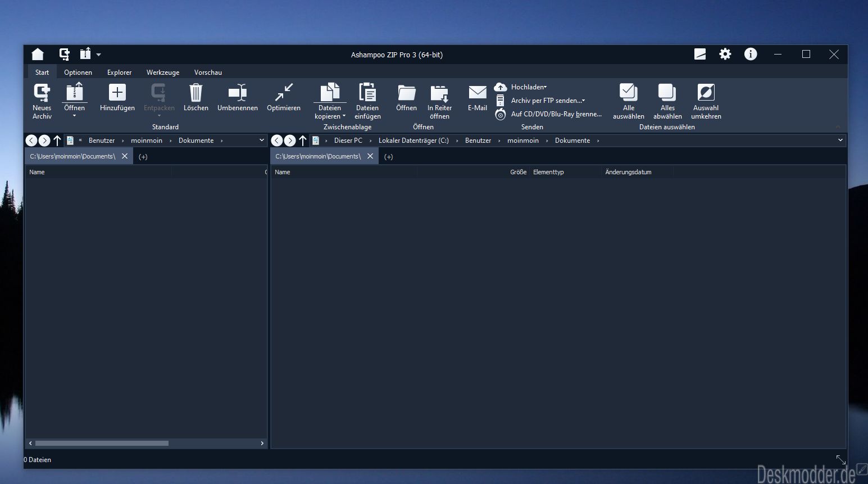Click Lokaler Datenträger (C:) breadcrumb
868x484 pixels.
(413, 141)
